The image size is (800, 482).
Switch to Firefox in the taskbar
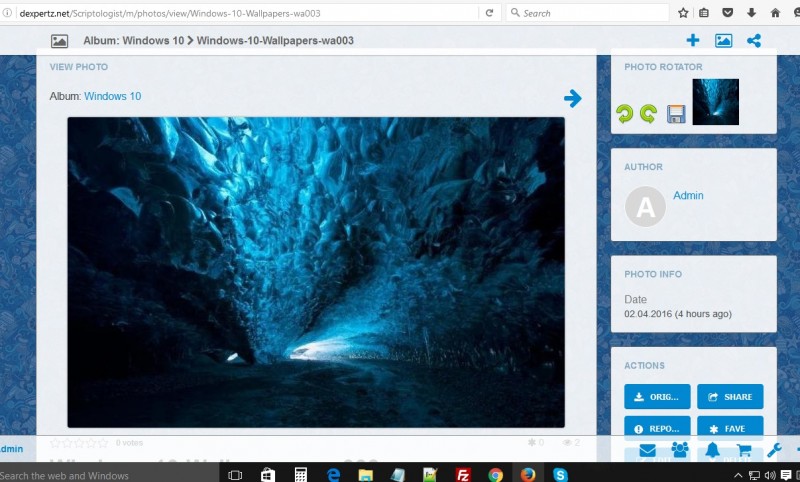pyautogui.click(x=528, y=475)
